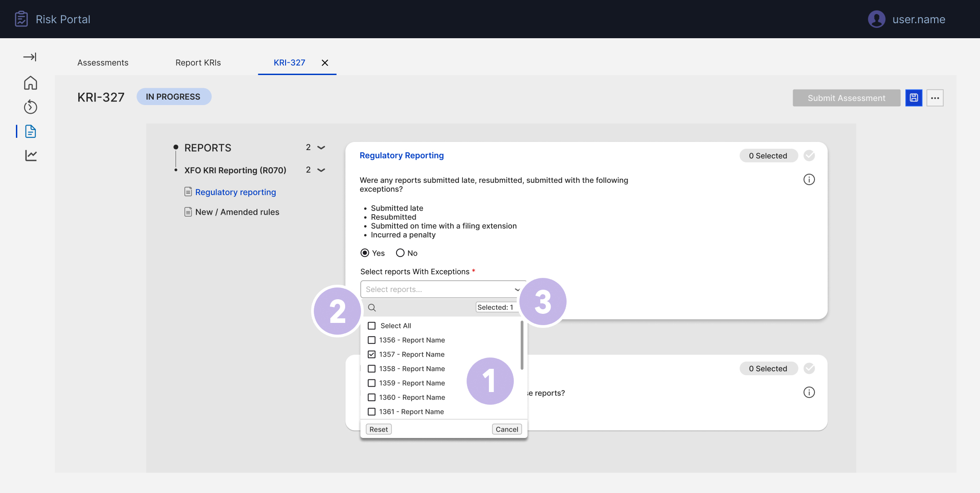Image resolution: width=980 pixels, height=493 pixels.
Task: Click the Risk Portal title text
Action: click(x=63, y=19)
